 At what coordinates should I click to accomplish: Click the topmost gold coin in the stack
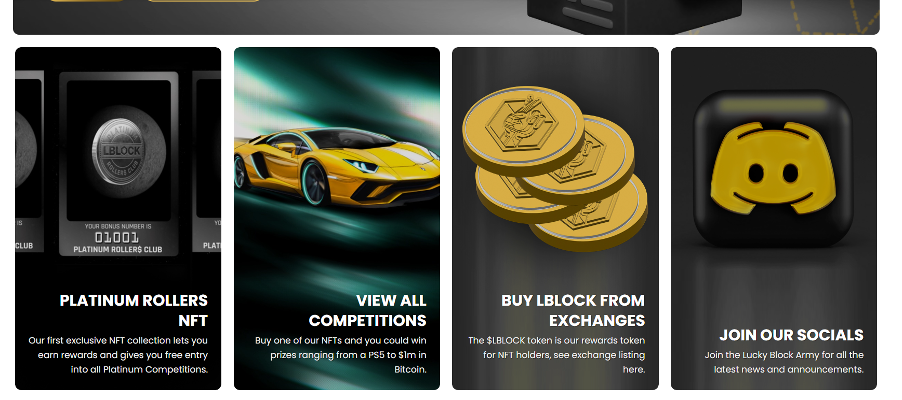tap(523, 131)
